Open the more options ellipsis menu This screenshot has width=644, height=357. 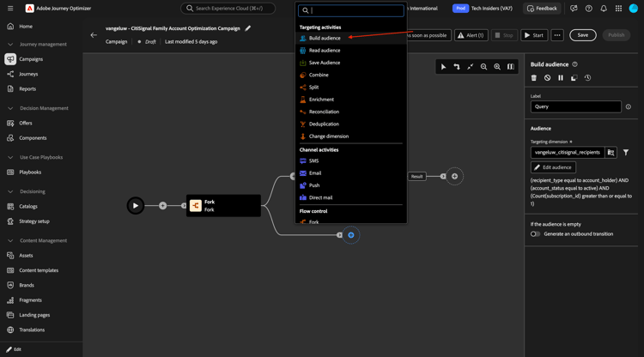point(557,35)
